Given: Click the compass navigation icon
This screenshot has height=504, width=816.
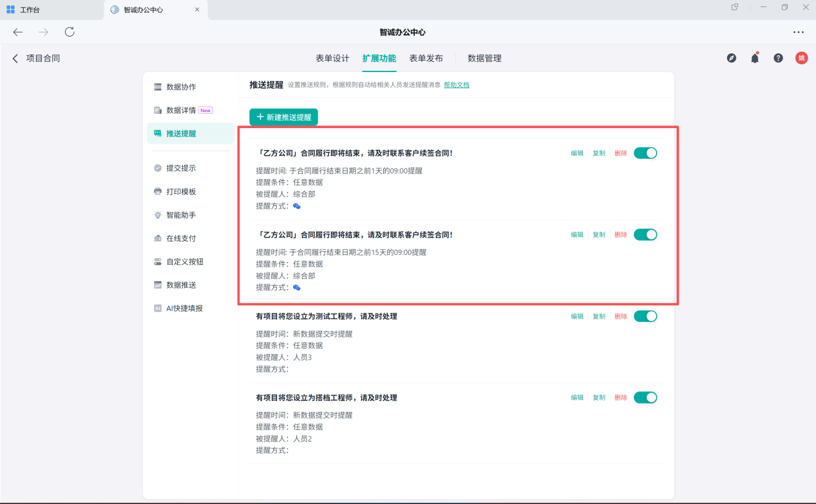Looking at the screenshot, I should (x=732, y=58).
